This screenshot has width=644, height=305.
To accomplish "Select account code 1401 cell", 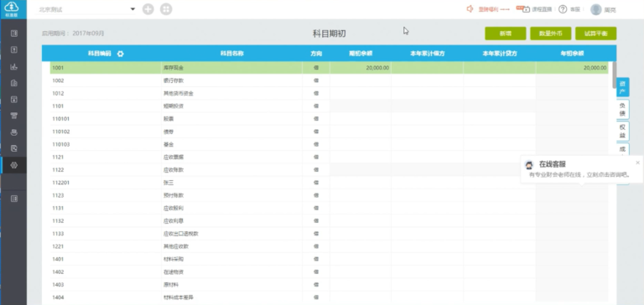I will coord(106,259).
